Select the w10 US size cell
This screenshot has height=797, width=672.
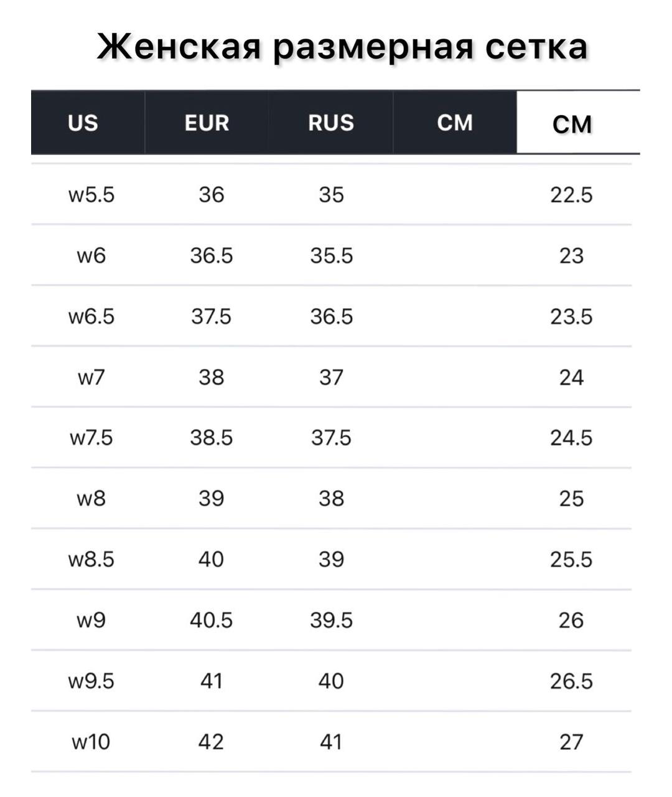coord(91,742)
